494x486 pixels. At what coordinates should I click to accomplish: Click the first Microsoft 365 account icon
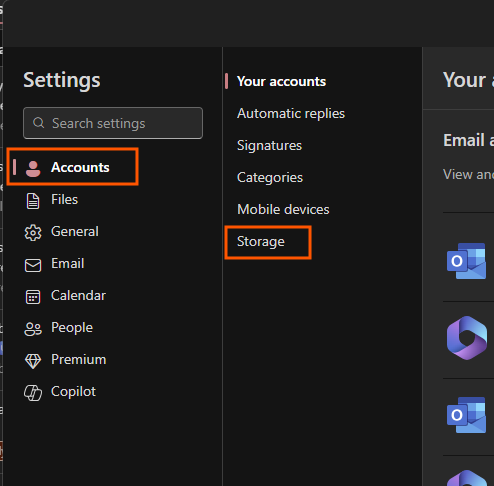(467, 338)
